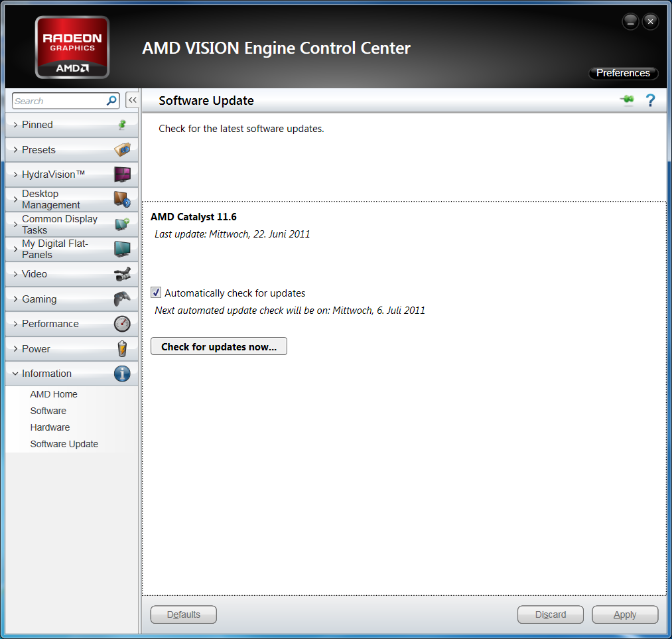Click 'Check for the latest software updates.' text
This screenshot has height=639, width=672.
[241, 129]
